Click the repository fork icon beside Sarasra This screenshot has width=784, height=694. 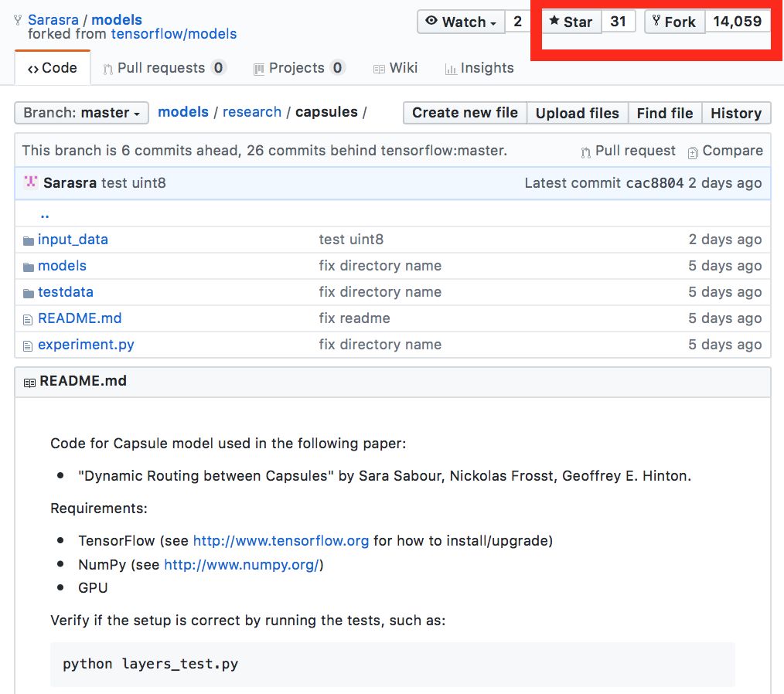tap(18, 21)
